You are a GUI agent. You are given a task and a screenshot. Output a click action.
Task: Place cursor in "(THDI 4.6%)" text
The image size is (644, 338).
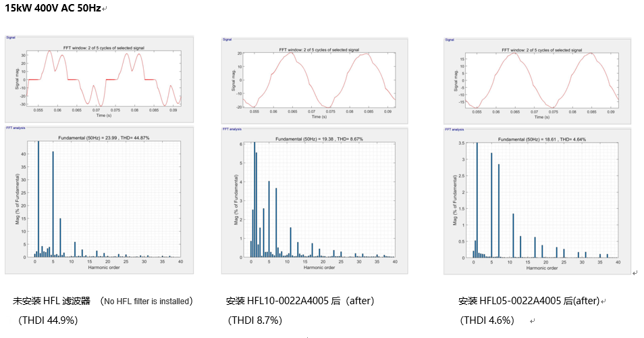tap(487, 320)
